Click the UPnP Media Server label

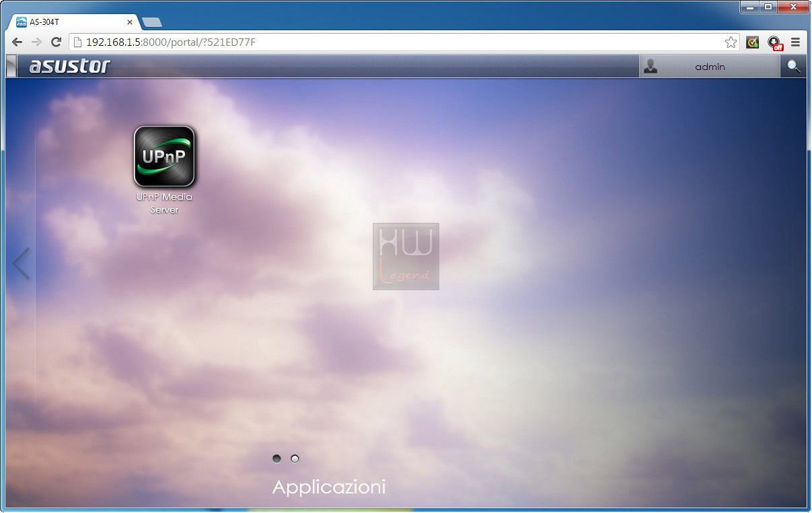click(x=164, y=203)
